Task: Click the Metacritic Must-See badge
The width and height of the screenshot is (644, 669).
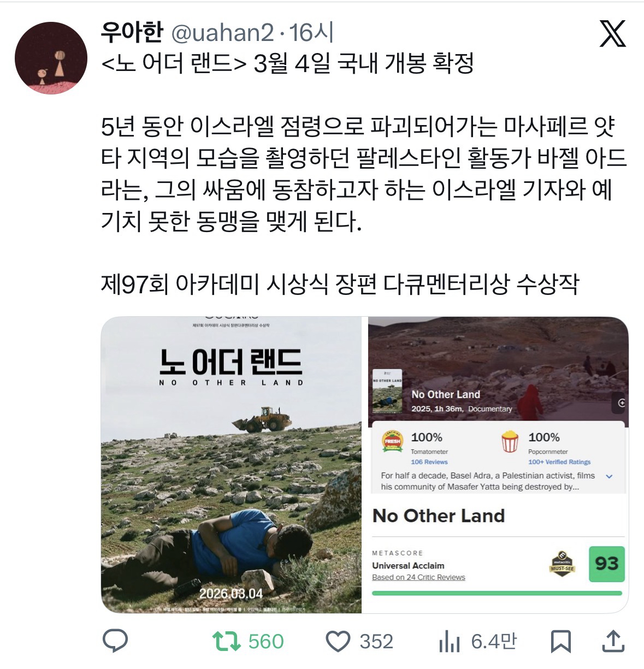Action: 562,564
